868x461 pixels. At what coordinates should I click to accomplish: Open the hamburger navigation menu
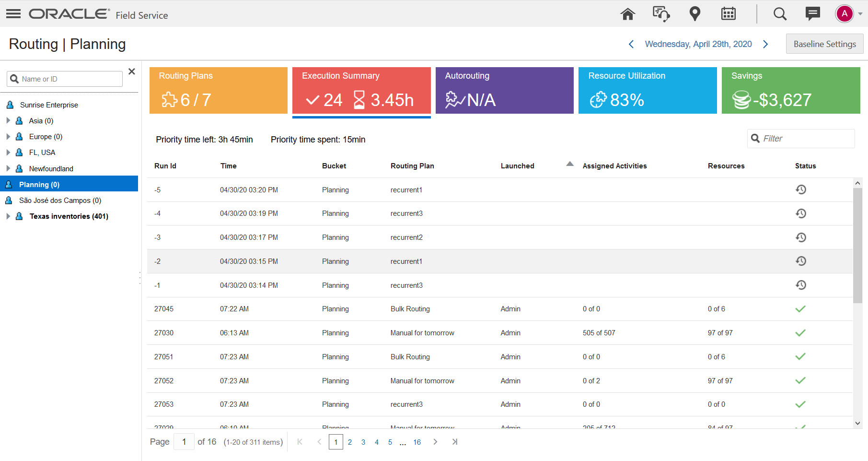[13, 14]
